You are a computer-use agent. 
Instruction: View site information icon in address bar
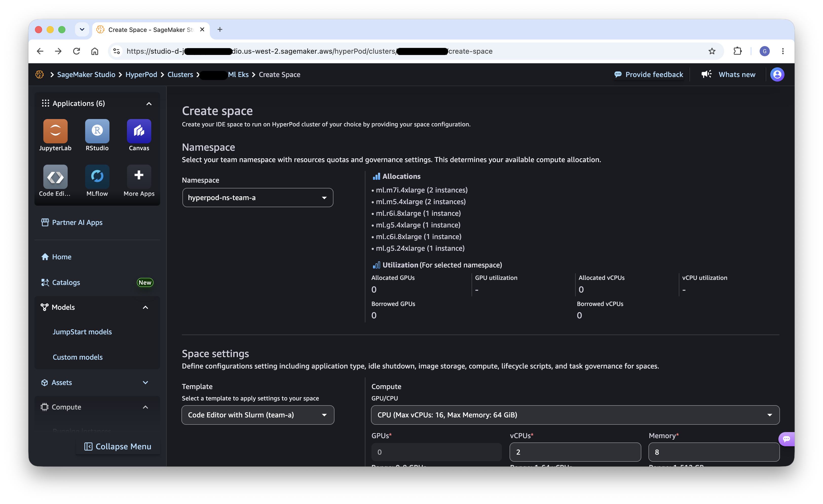pyautogui.click(x=117, y=51)
